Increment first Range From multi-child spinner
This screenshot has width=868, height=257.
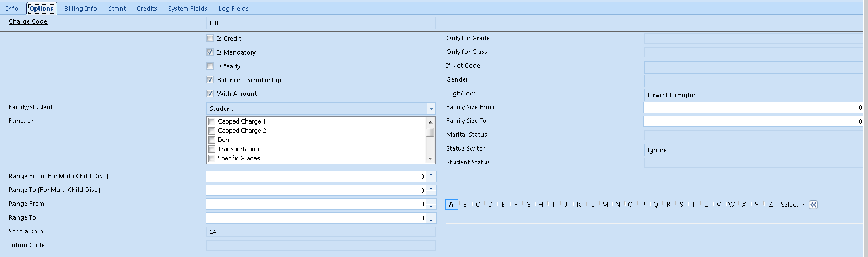[431, 174]
